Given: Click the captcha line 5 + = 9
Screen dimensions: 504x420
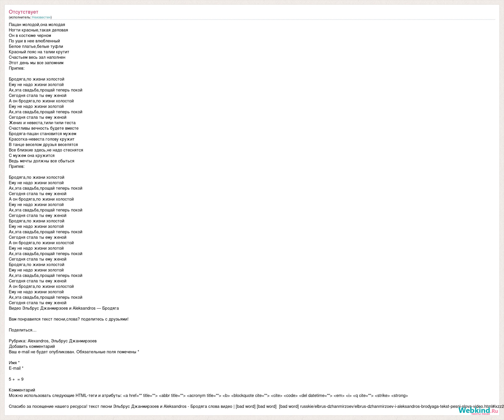Looking at the screenshot, I should pos(16,379).
